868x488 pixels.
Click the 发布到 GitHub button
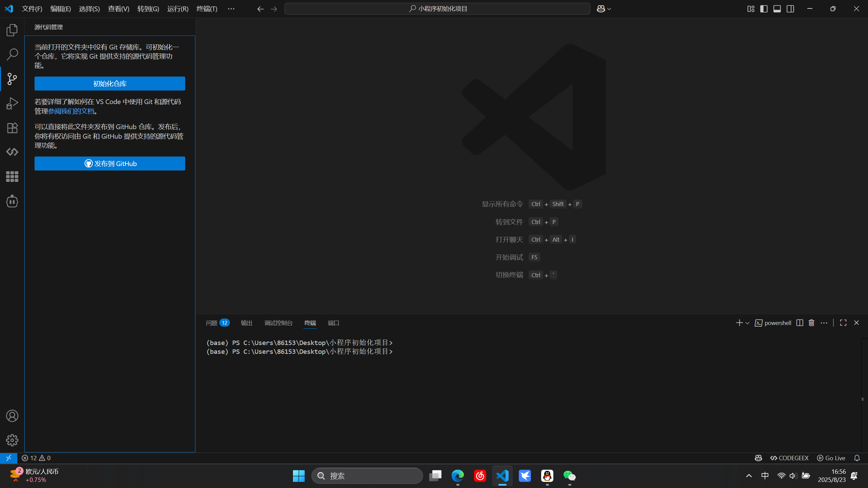click(110, 163)
